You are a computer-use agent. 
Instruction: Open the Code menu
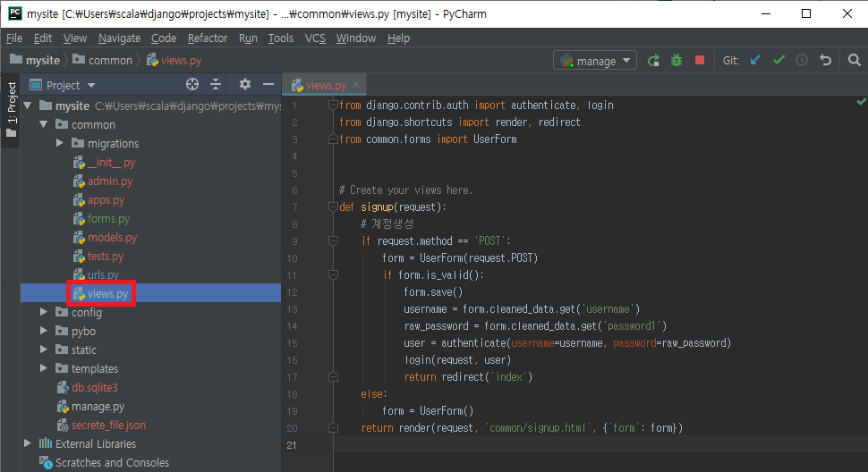pyautogui.click(x=163, y=38)
